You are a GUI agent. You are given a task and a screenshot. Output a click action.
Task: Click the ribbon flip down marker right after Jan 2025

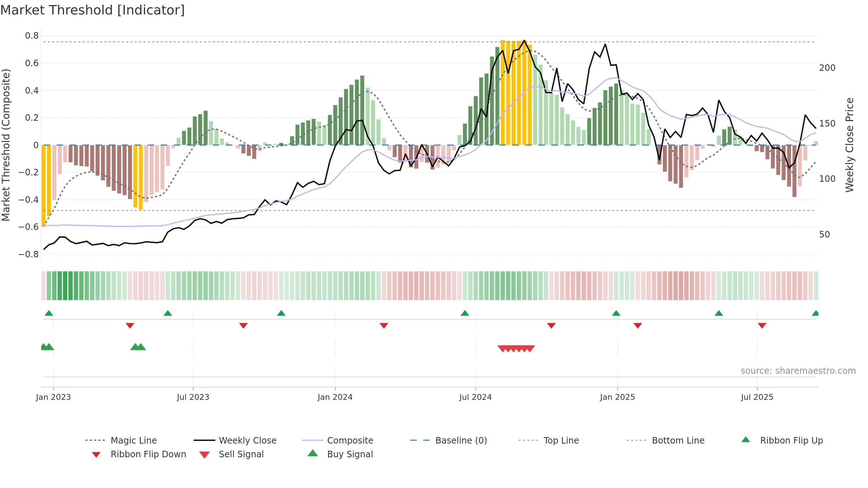[x=638, y=326]
